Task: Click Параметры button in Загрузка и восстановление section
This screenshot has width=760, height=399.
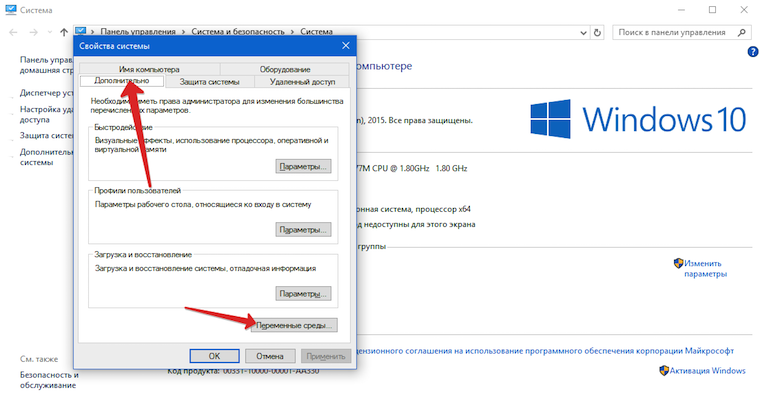Action: pyautogui.click(x=303, y=293)
